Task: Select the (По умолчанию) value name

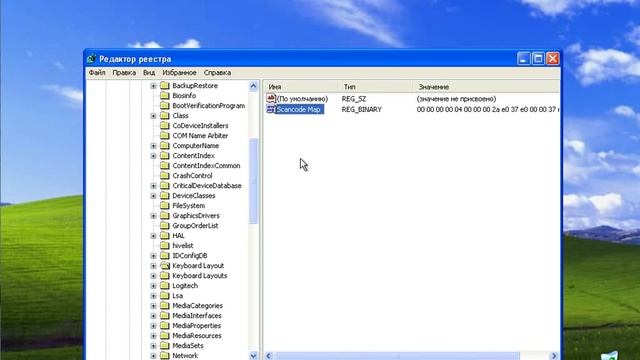Action: click(x=302, y=99)
